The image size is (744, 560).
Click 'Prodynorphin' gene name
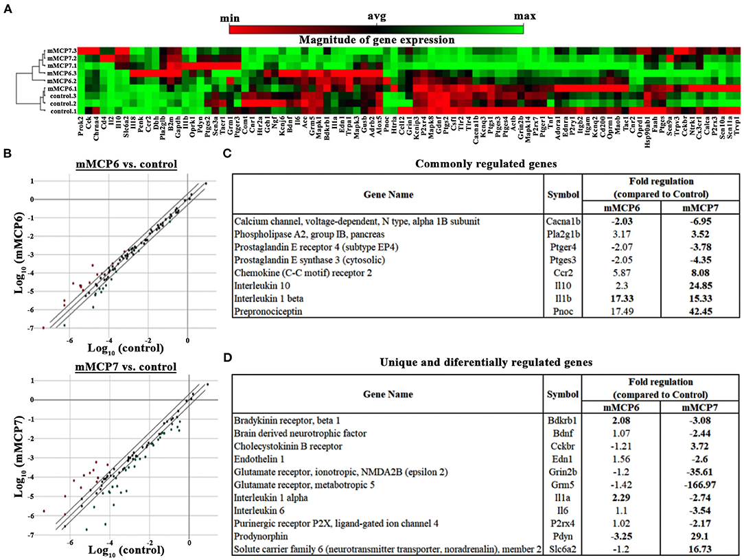(261, 536)
